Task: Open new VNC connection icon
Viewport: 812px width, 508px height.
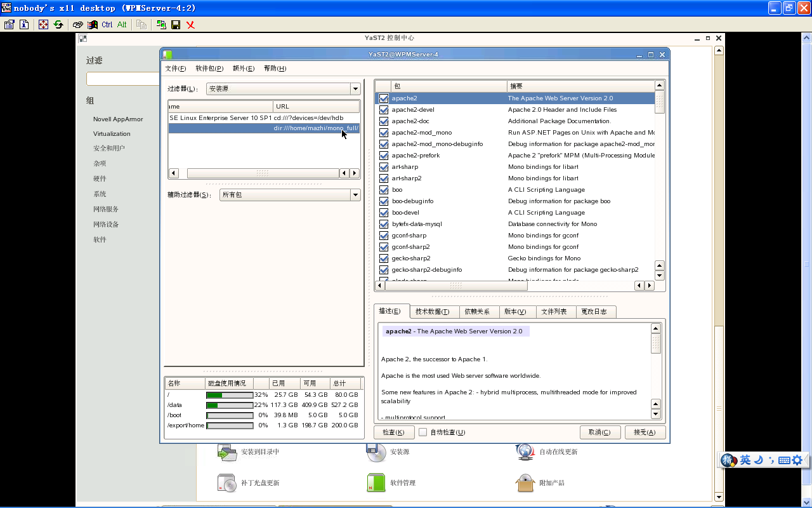Action: tap(161, 25)
